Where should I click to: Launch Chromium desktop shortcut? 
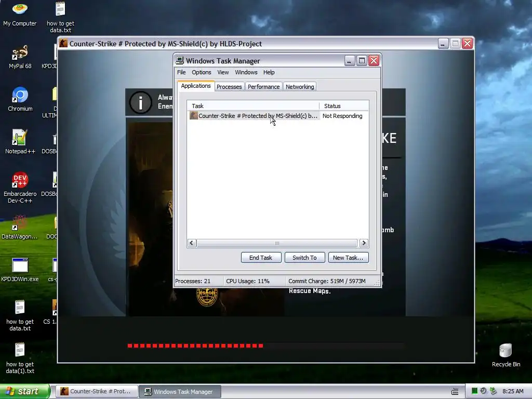20,99
